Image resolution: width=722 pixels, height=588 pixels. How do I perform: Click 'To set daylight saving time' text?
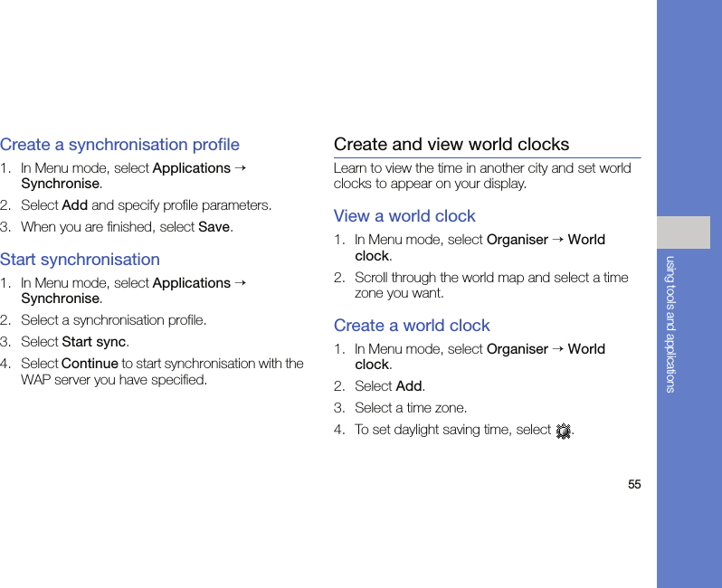[452, 430]
